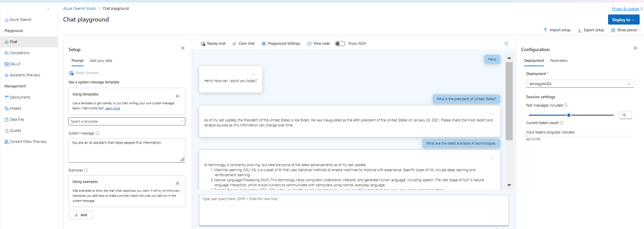The image size is (644, 229).
Task: Click the 'Hello' user message bubble
Action: click(x=492, y=59)
